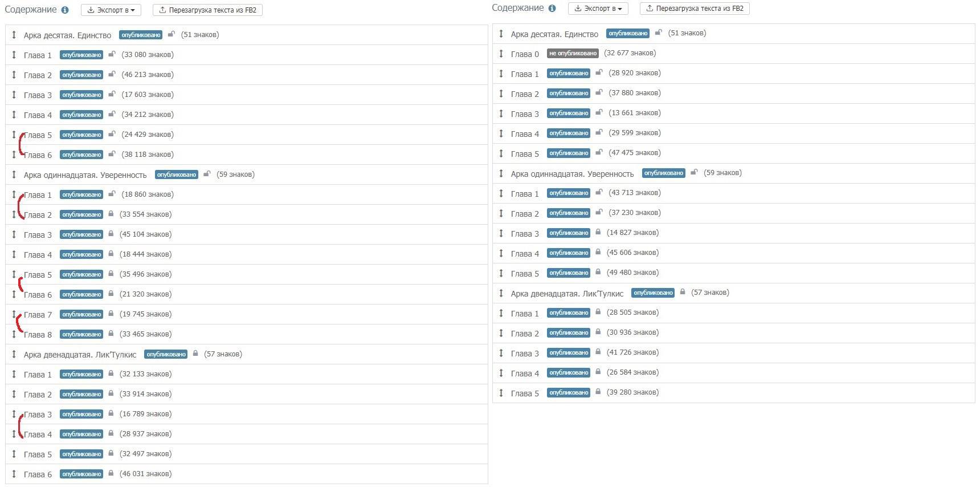Click the right panel's Содержание heading
Image resolution: width=980 pixels, height=487 pixels.
point(518,8)
